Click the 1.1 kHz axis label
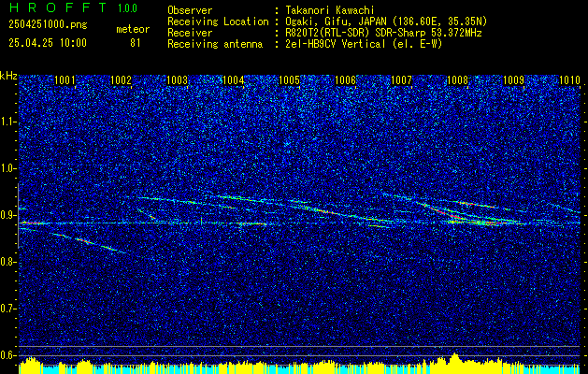Image resolution: width=588 pixels, height=374 pixels. pos(8,122)
